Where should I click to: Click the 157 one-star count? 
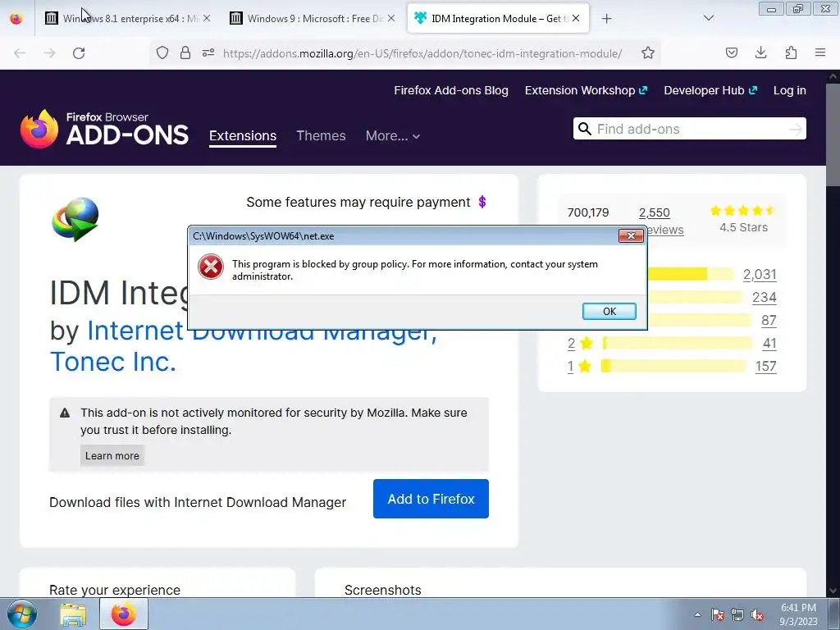765,367
